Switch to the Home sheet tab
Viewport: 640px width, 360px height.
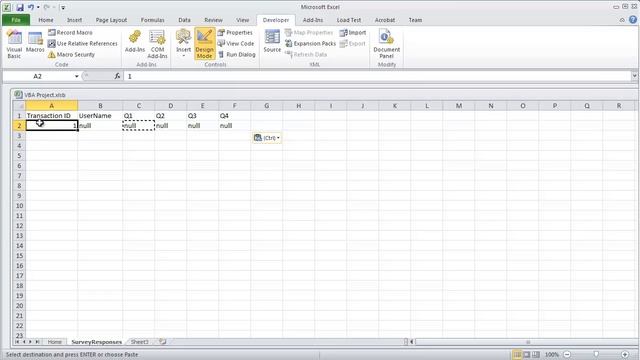pos(54,342)
